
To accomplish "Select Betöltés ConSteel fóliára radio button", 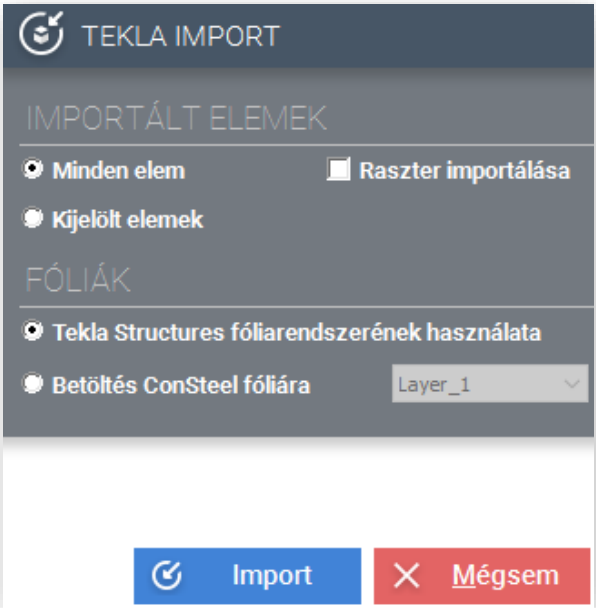I will point(33,383).
